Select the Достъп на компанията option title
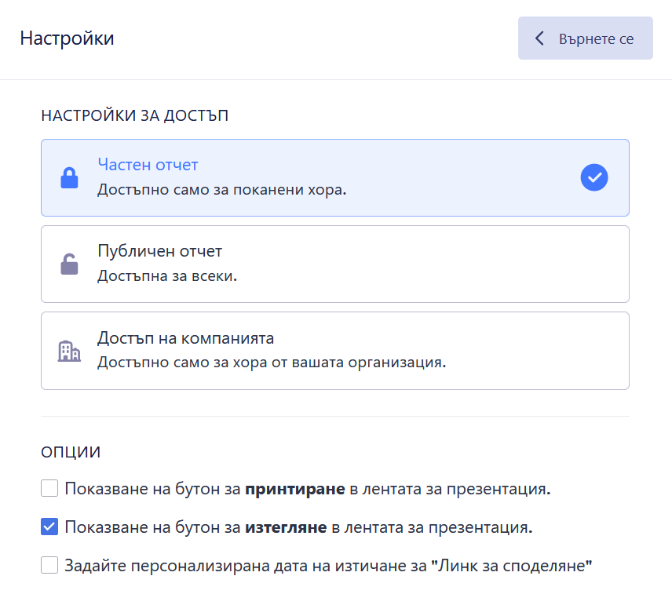672x616 pixels. [x=185, y=338]
